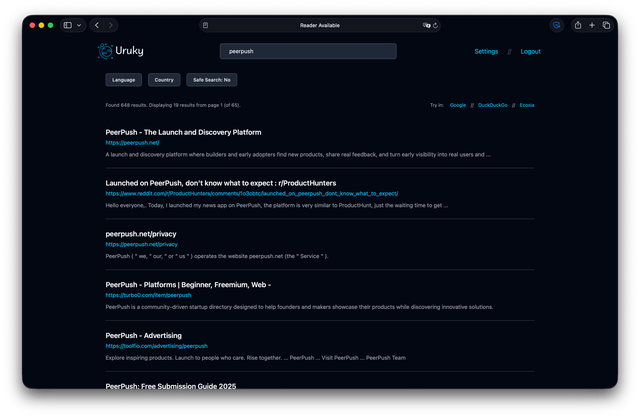Click the 'Try in:' label
Viewport: 640px width, 418px height.
(437, 105)
